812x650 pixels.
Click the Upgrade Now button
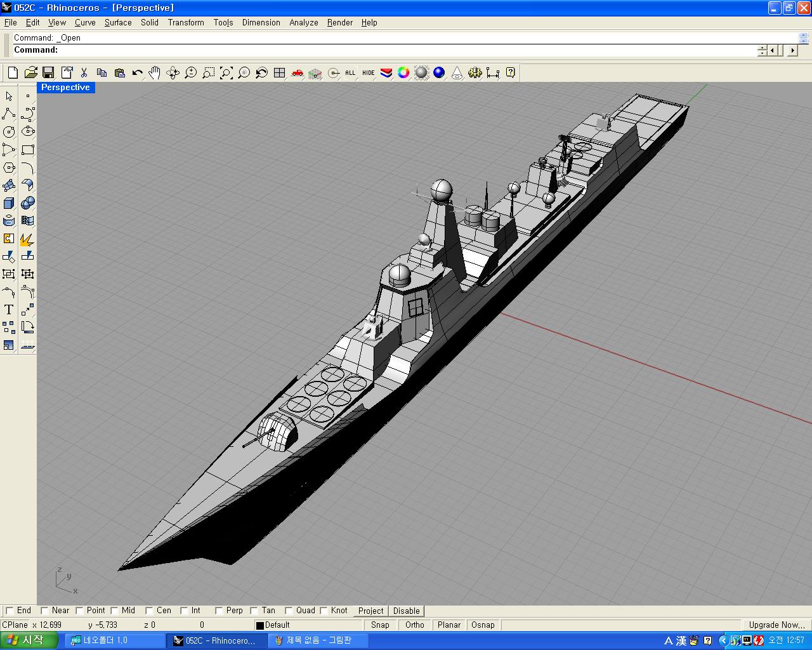[776, 625]
